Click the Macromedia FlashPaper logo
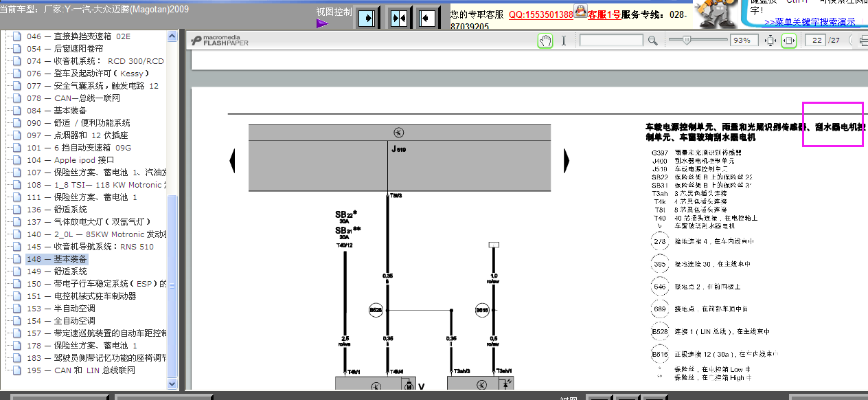Viewport: 868px width, 400px height. (x=220, y=41)
